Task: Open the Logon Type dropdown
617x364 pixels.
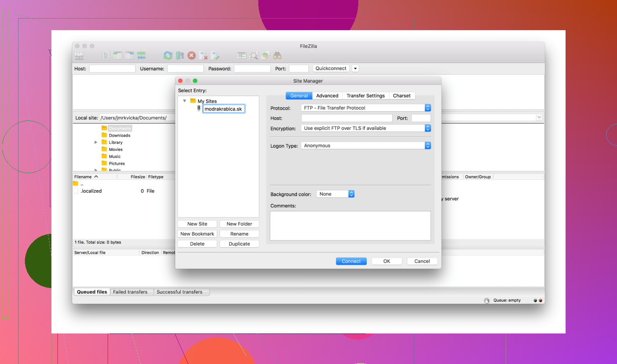Action: pos(427,145)
